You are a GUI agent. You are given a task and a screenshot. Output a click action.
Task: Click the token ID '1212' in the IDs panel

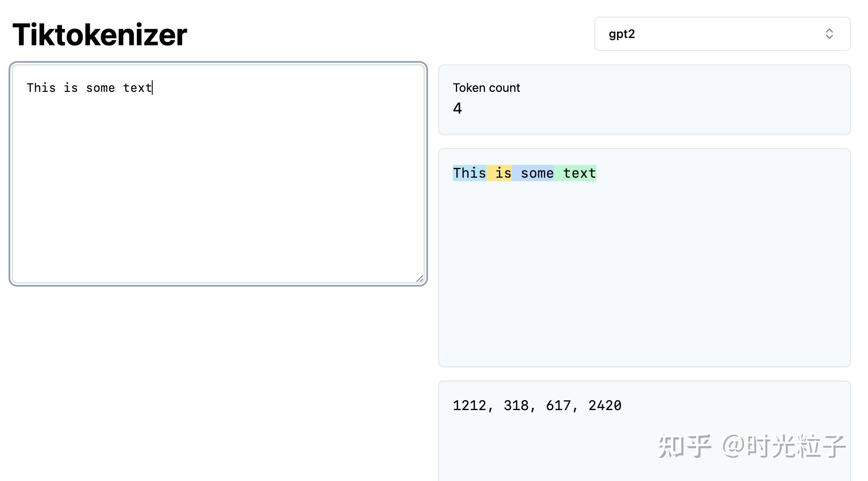tap(470, 405)
